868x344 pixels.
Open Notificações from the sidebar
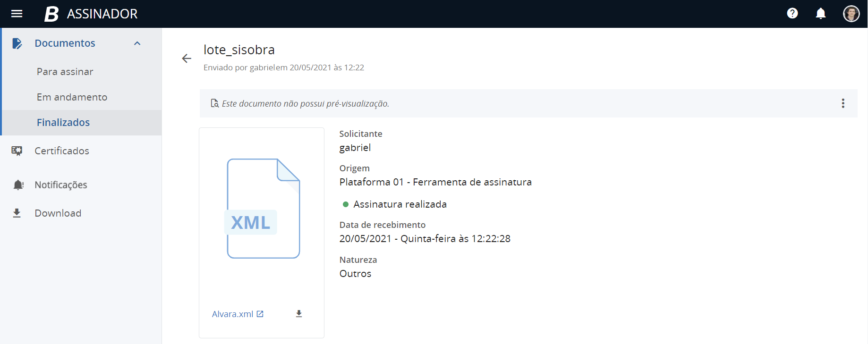tap(61, 185)
